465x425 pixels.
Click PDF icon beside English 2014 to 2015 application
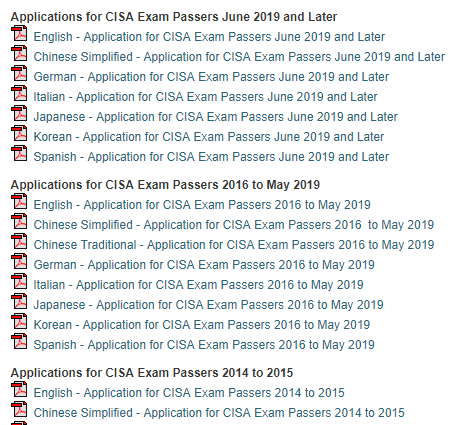[x=19, y=389]
